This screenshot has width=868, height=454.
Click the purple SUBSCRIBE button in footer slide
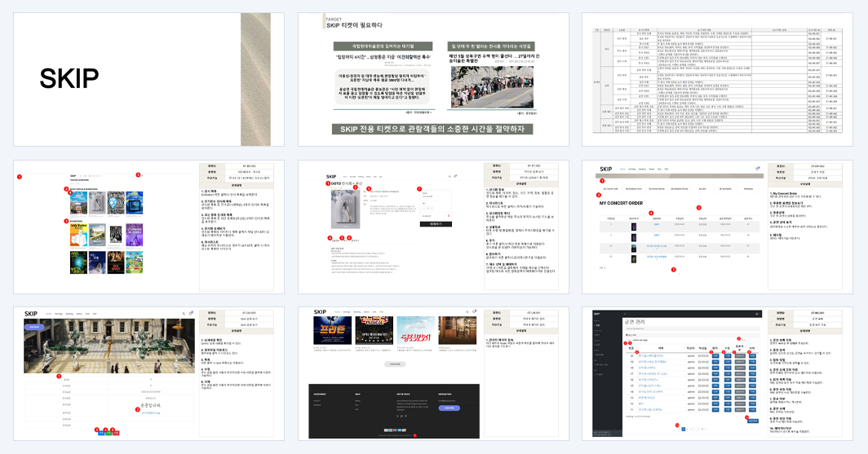tap(449, 408)
